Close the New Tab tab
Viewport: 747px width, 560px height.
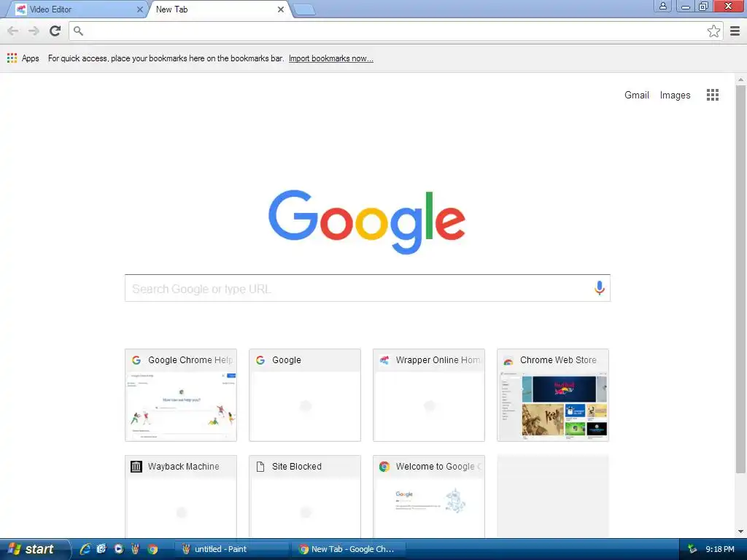pos(281,9)
